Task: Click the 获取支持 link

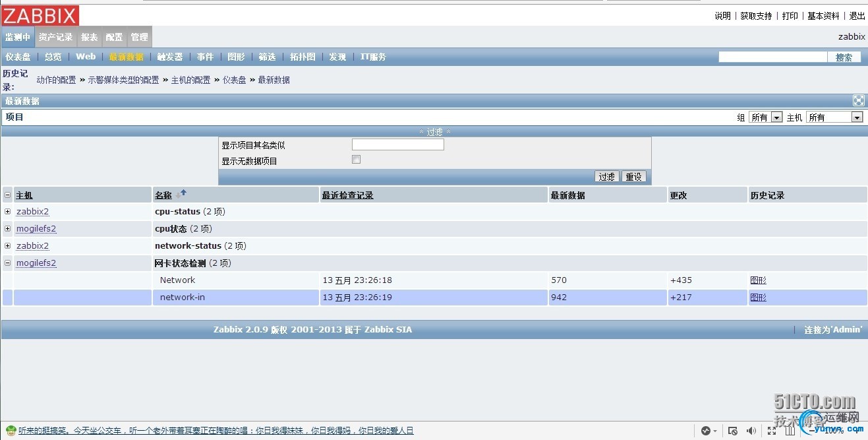Action: tap(756, 16)
